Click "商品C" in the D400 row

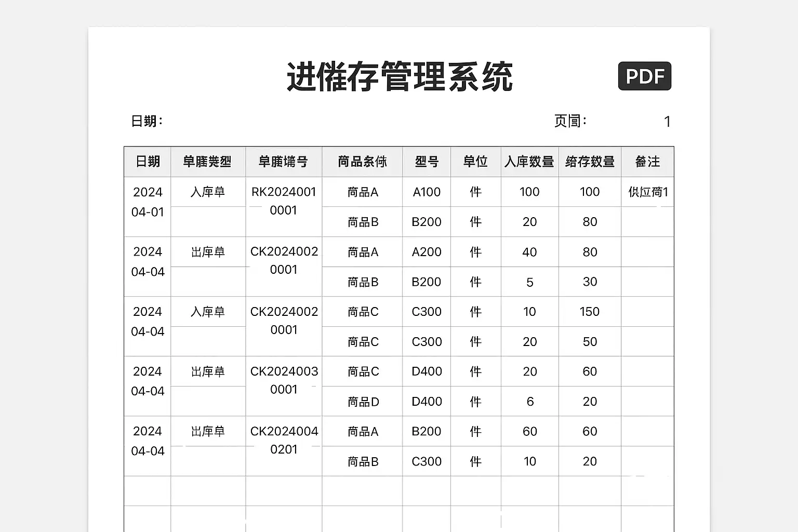(363, 371)
